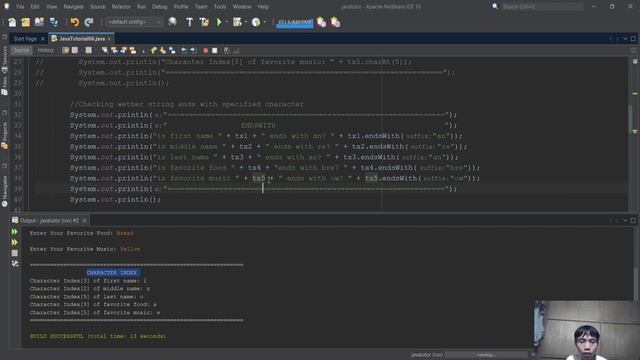Click the Comment toolbar icon
Viewport: 640px width, 360px height.
tap(227, 50)
